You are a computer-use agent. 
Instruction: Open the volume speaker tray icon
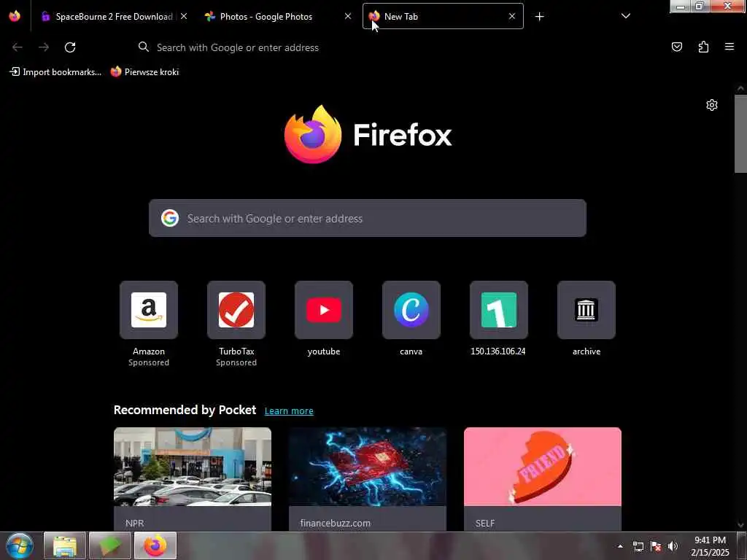click(x=673, y=546)
